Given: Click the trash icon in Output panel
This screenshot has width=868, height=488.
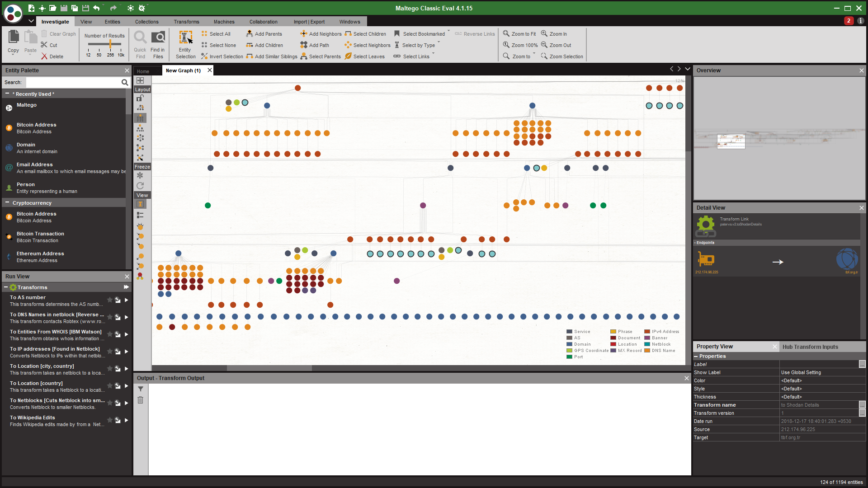Looking at the screenshot, I should point(141,400).
